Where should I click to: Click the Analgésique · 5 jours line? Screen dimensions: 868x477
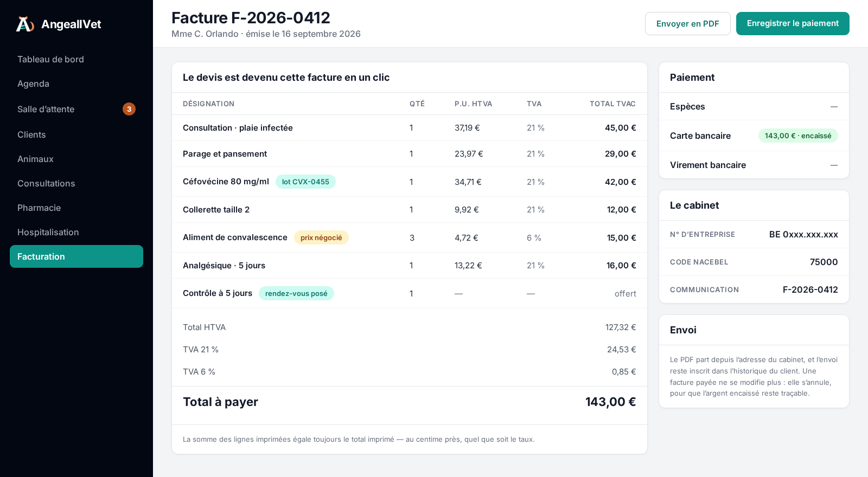coord(410,266)
